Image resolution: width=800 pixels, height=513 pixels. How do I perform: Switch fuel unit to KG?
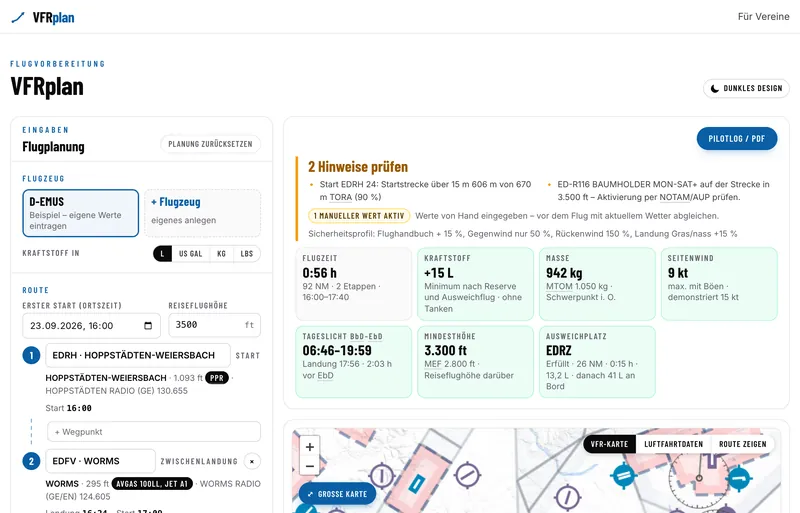(221, 254)
